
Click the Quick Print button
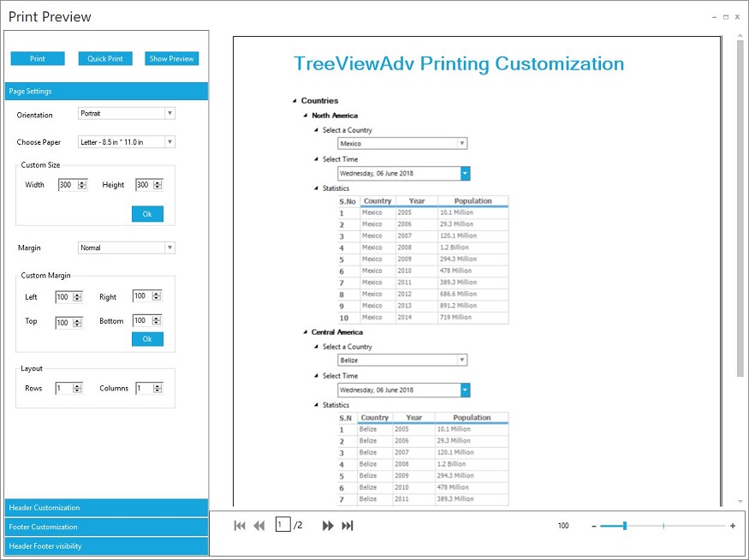pos(105,58)
